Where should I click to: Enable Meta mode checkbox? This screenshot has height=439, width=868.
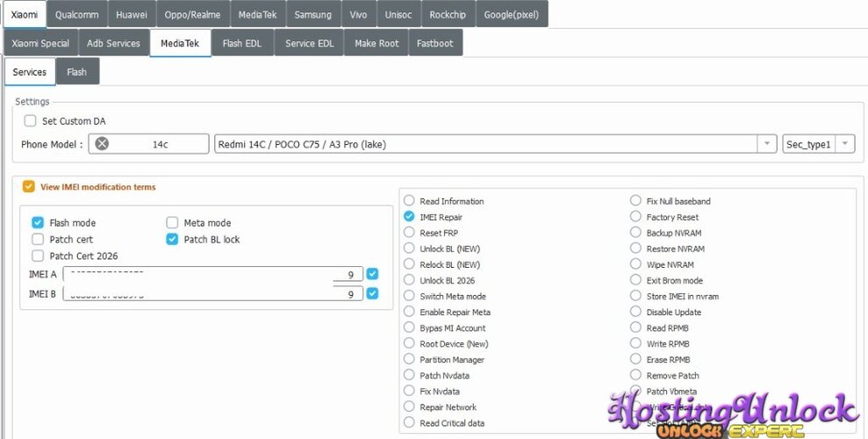(x=172, y=222)
